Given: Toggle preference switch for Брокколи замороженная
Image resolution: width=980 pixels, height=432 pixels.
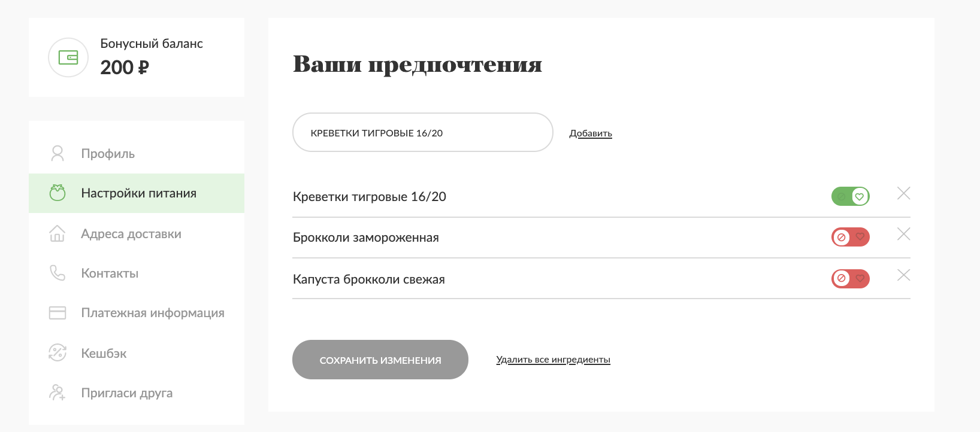Looking at the screenshot, I should click(850, 238).
